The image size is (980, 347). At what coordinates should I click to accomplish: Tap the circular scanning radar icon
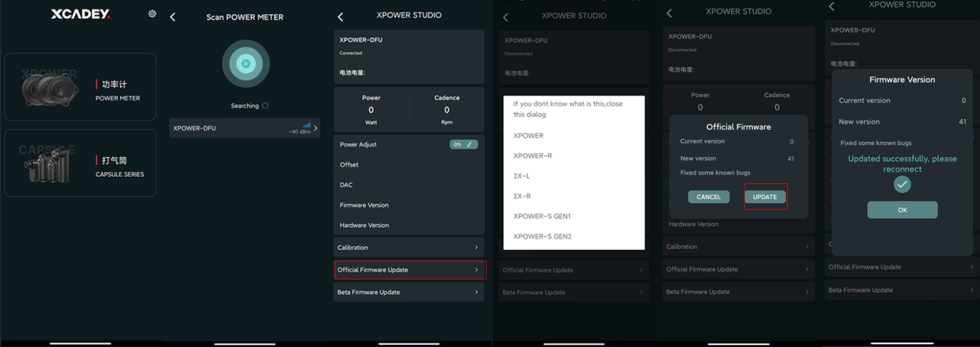click(246, 64)
